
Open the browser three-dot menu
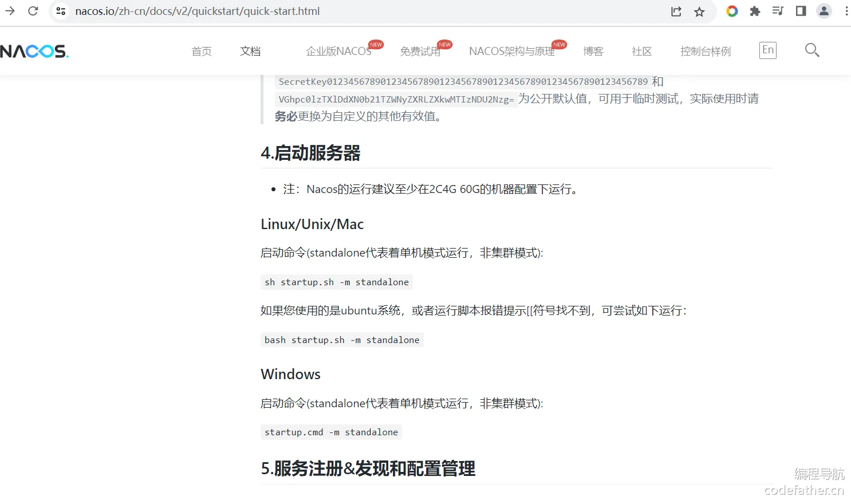pyautogui.click(x=846, y=11)
